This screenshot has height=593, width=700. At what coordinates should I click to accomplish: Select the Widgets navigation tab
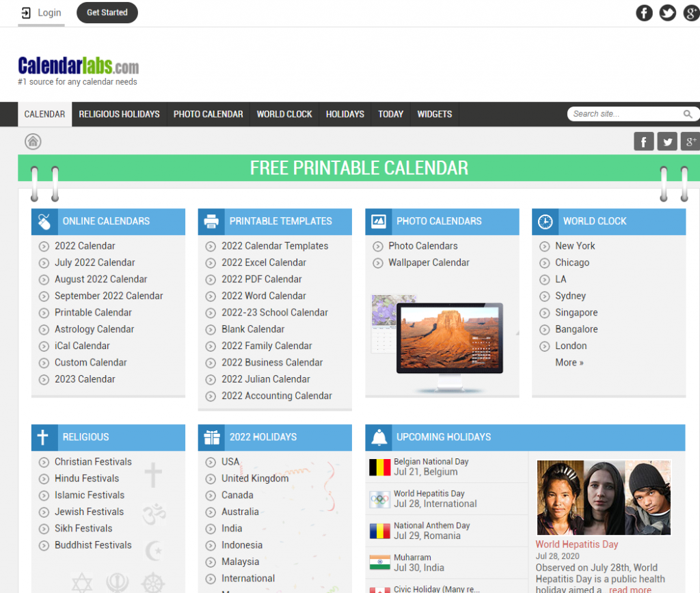click(435, 114)
